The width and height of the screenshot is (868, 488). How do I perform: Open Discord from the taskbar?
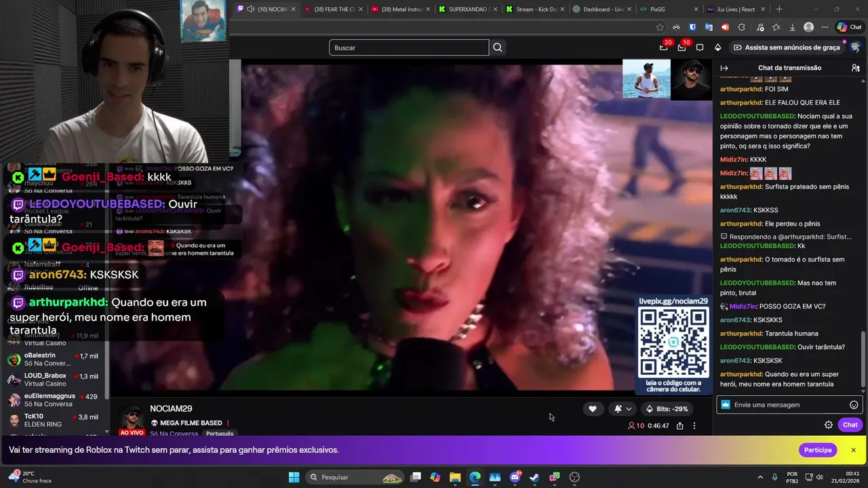tap(515, 477)
